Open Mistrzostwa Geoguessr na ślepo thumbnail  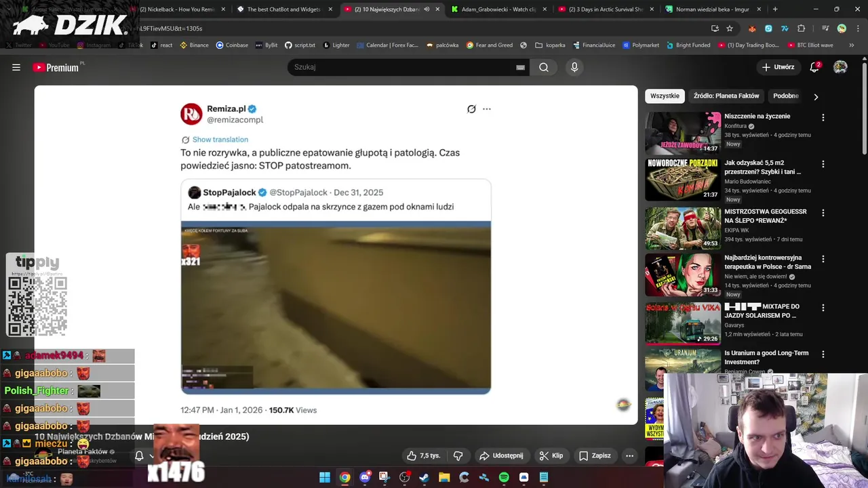click(x=683, y=228)
